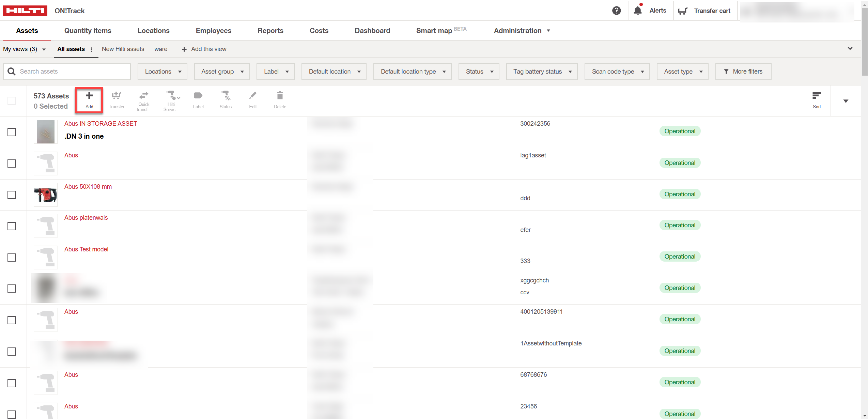868x419 pixels.
Task: Click the Abus Test model placeholder image
Action: point(46,258)
